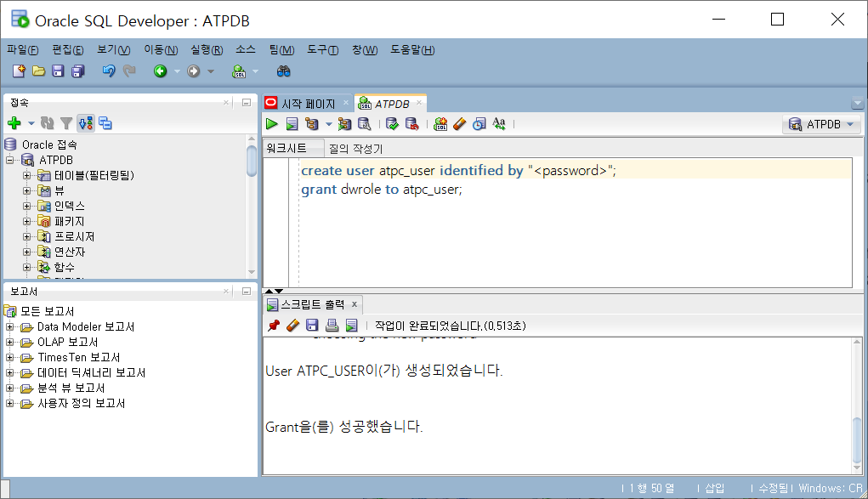Click the Filter funnel icon in connections panel
Screen dimensions: 868x499
pos(66,123)
